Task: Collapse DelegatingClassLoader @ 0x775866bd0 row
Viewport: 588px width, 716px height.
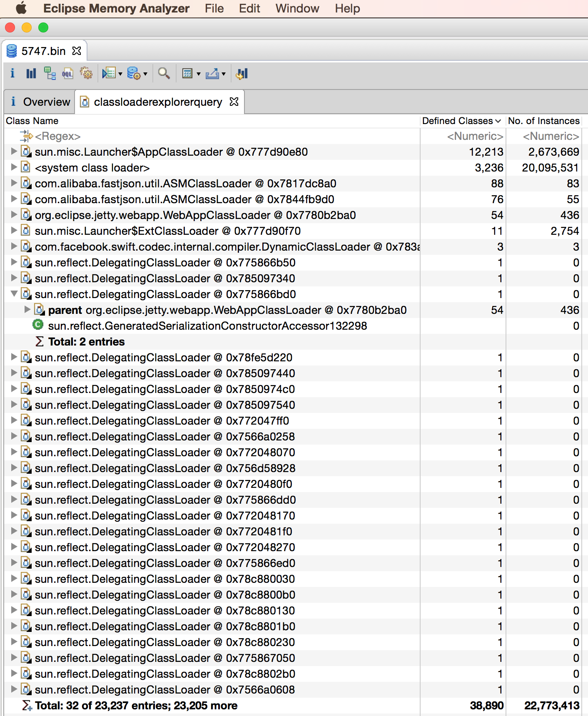Action: (x=14, y=294)
